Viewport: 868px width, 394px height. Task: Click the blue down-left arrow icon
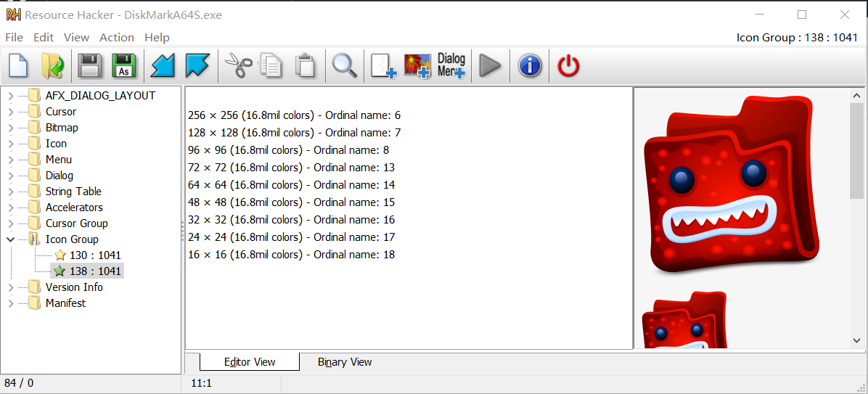click(163, 66)
